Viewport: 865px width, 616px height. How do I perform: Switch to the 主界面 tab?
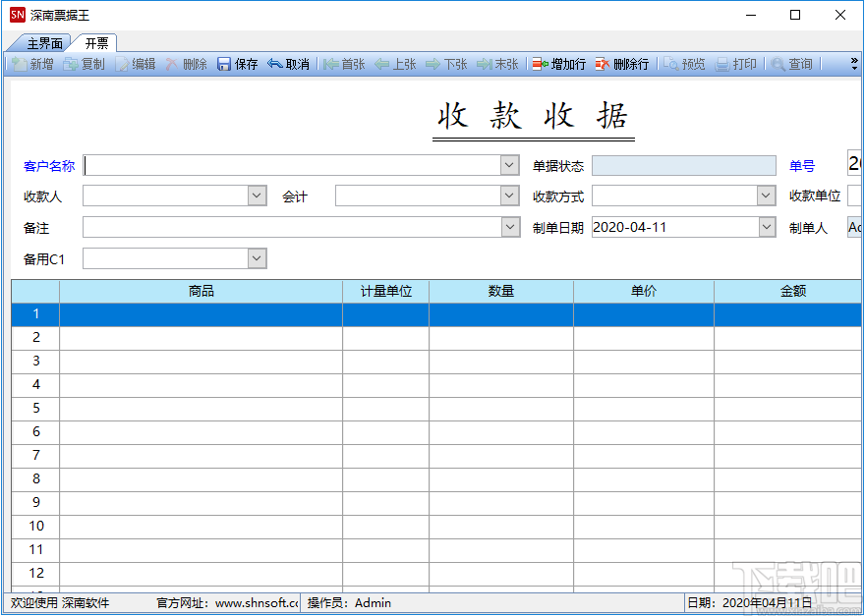point(44,43)
